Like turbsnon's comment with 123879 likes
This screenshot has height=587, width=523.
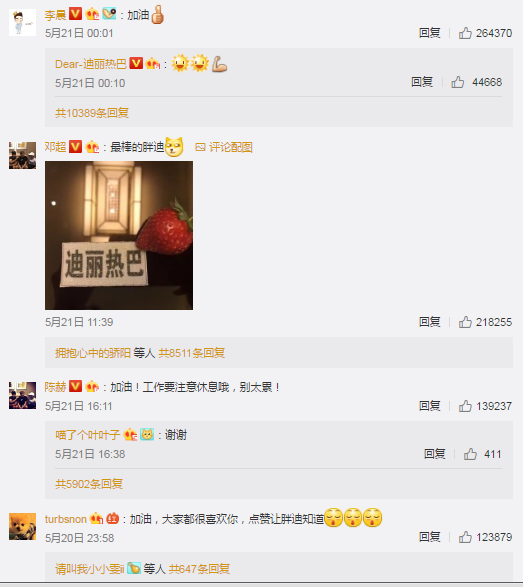pos(465,537)
